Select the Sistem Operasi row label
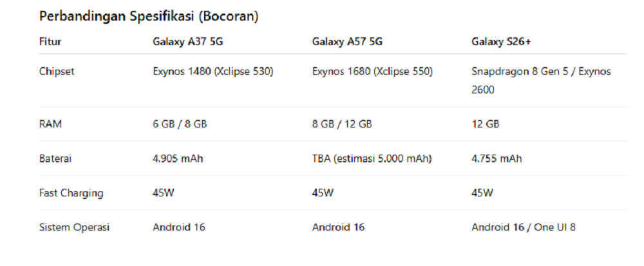The image size is (644, 266). pos(74,227)
